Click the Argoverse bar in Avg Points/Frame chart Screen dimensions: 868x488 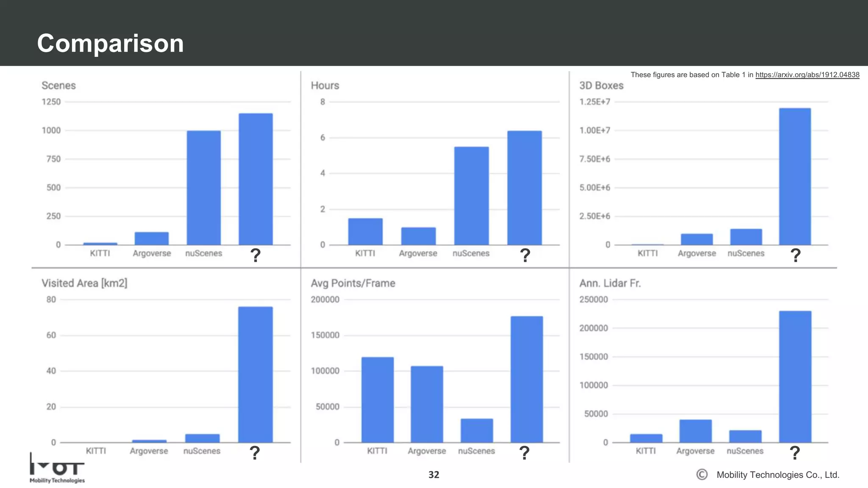click(426, 404)
